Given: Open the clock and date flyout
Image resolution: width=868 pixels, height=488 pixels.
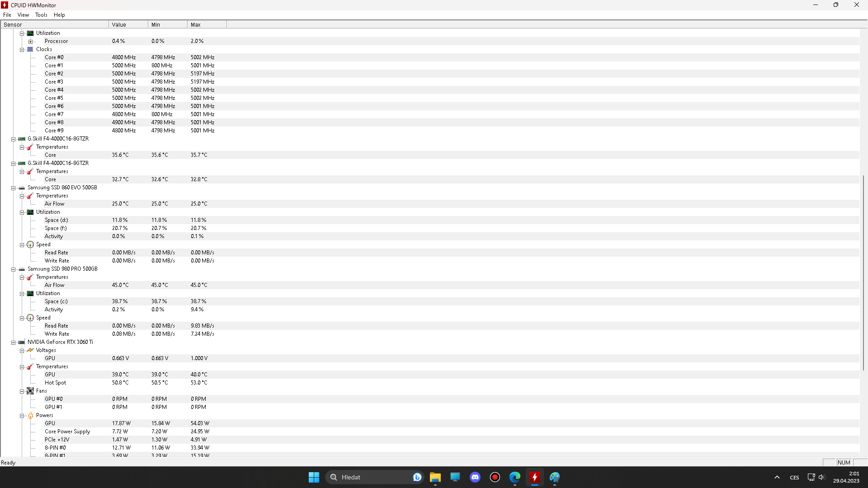Looking at the screenshot, I should point(846,477).
